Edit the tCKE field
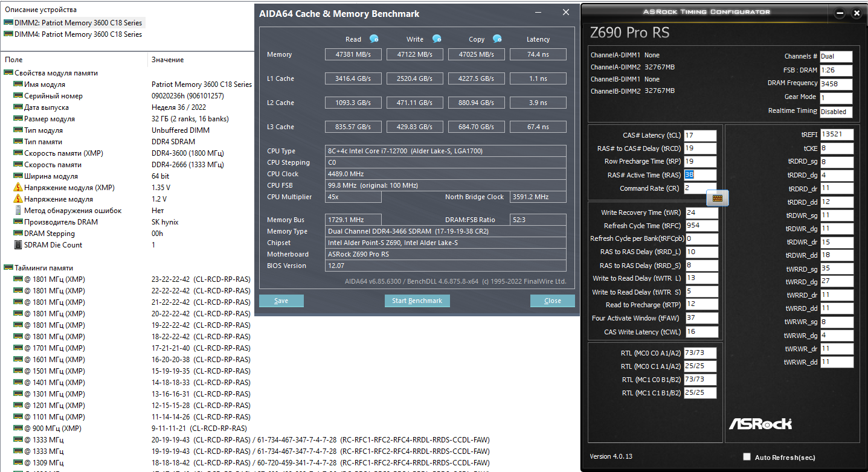The image size is (868, 472). point(837,148)
